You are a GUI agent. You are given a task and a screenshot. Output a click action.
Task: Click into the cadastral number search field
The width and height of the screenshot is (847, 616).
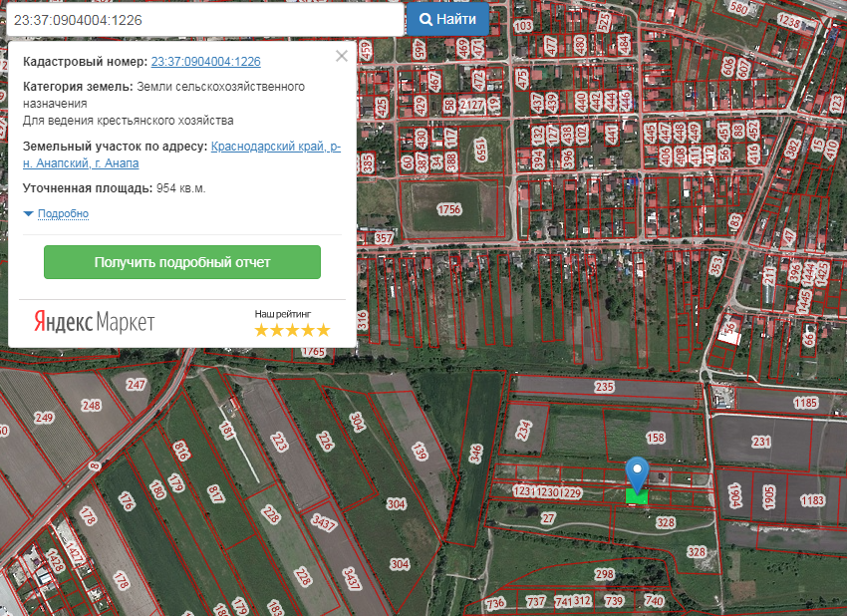[x=202, y=20]
